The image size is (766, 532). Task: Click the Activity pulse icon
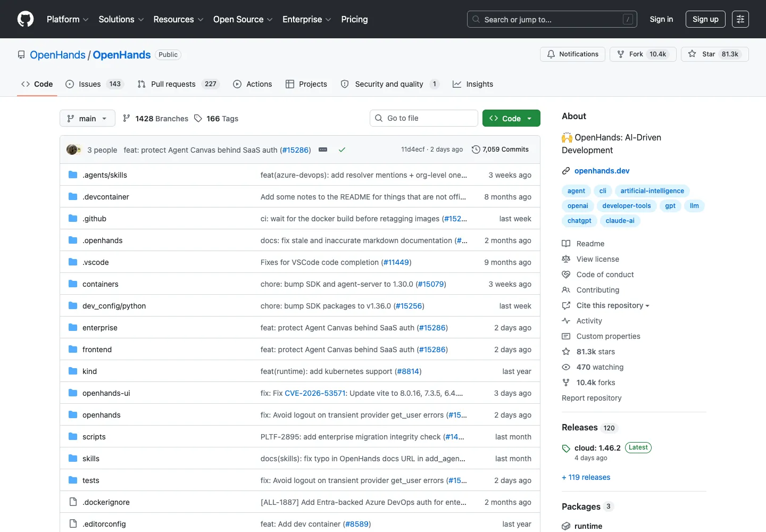(566, 321)
